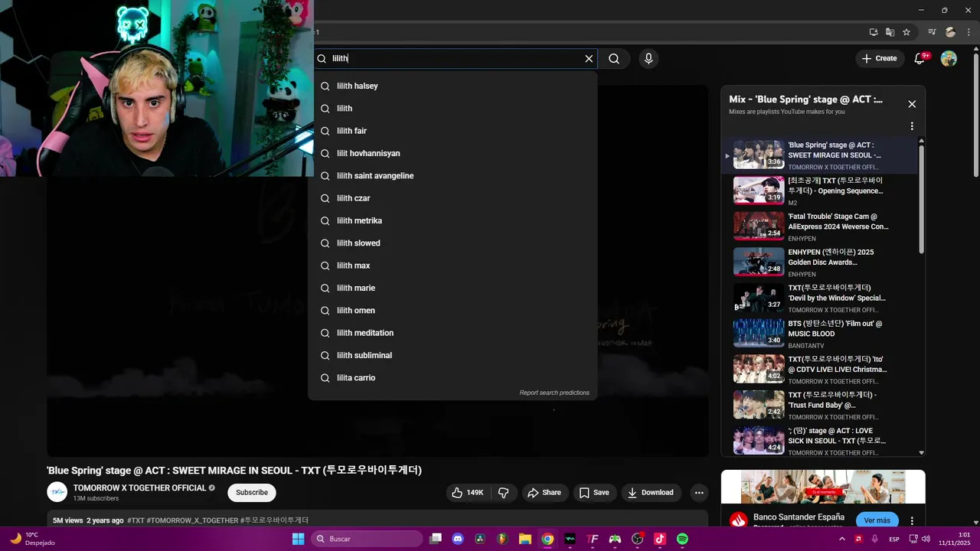Screen dimensions: 980x551
Task: Open OBS Studio from taskbar
Action: click(x=637, y=539)
